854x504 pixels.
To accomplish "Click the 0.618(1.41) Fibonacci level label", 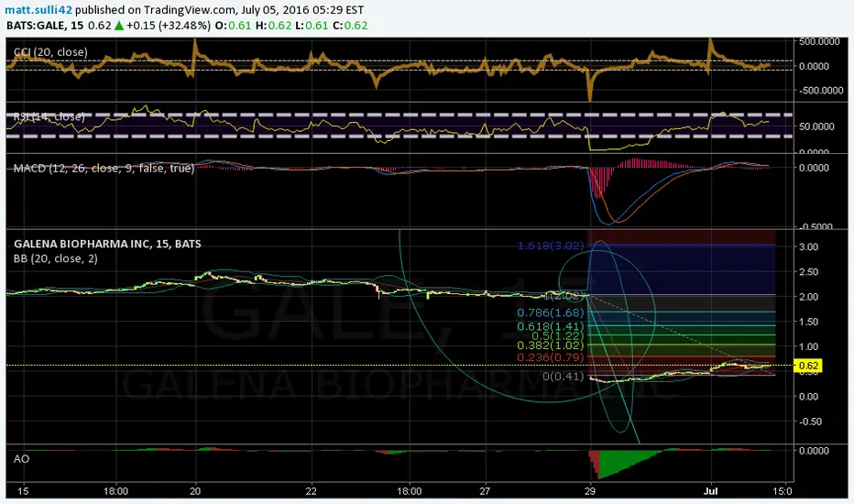I will [x=551, y=327].
